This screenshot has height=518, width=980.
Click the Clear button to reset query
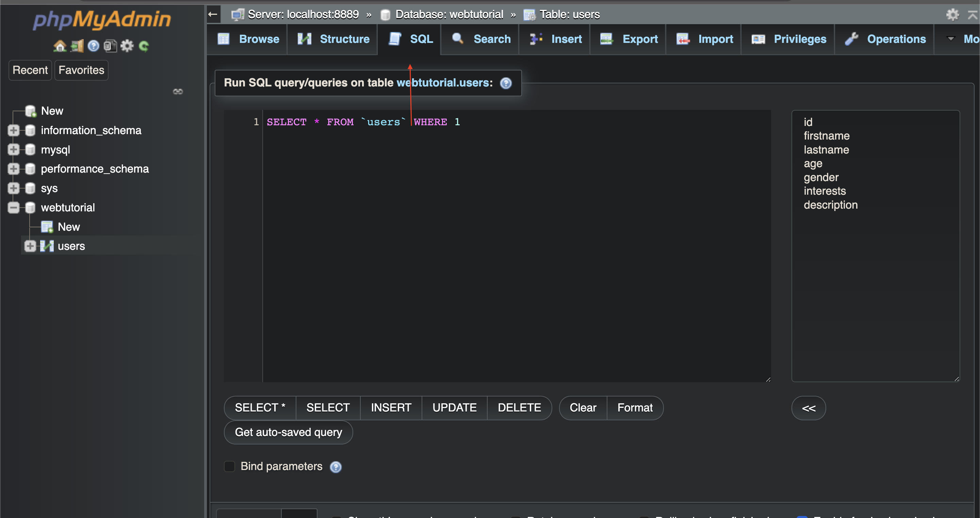pyautogui.click(x=582, y=408)
